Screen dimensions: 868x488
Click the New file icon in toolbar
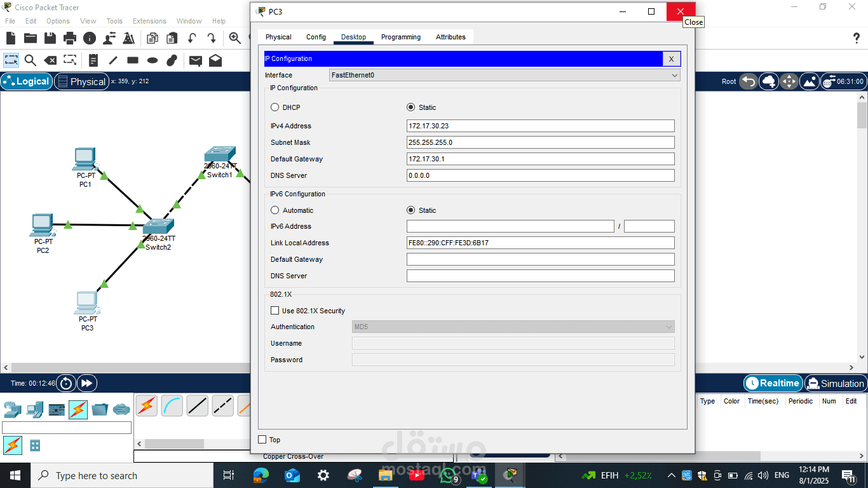(11, 38)
